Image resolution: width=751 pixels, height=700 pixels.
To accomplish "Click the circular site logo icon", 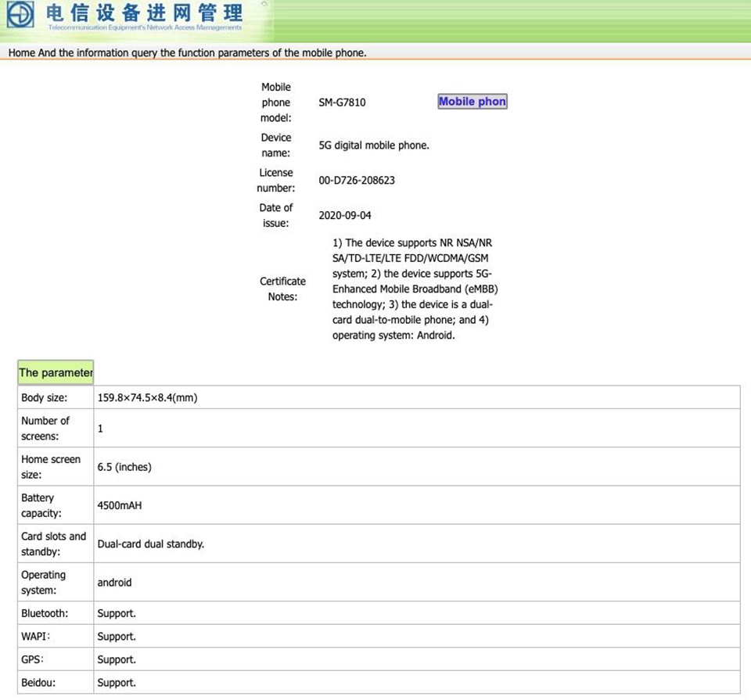I will point(20,14).
